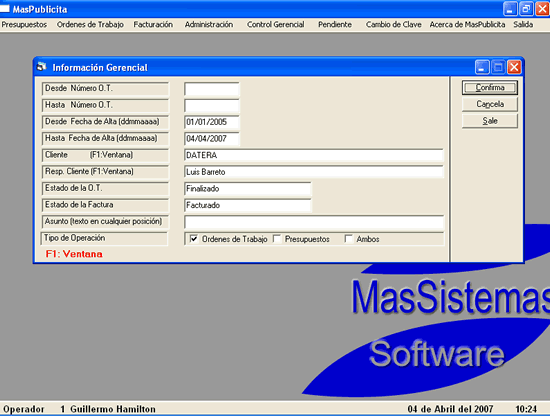The image size is (550, 416).
Task: Click the date '04 de Abril del 2007'
Action: coord(450,409)
